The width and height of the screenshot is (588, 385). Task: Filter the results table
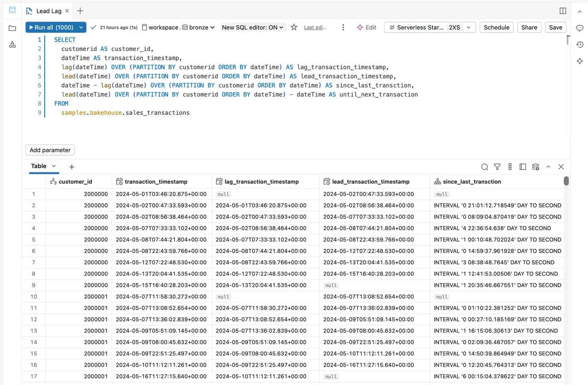pyautogui.click(x=497, y=167)
